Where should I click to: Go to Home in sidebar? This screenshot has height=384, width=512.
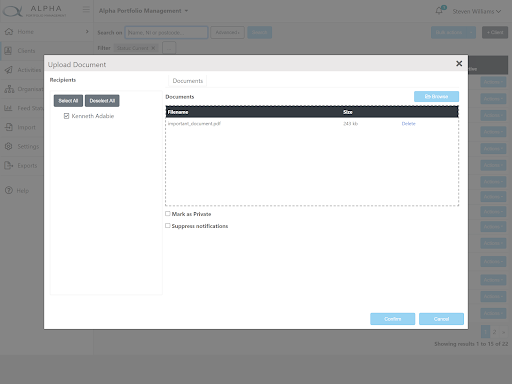[x=25, y=32]
